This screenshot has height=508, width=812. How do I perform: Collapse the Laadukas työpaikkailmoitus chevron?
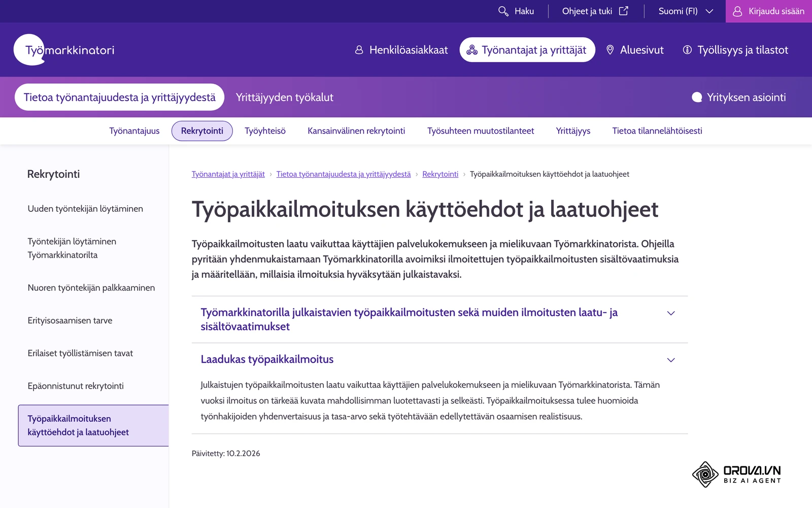[x=671, y=360]
